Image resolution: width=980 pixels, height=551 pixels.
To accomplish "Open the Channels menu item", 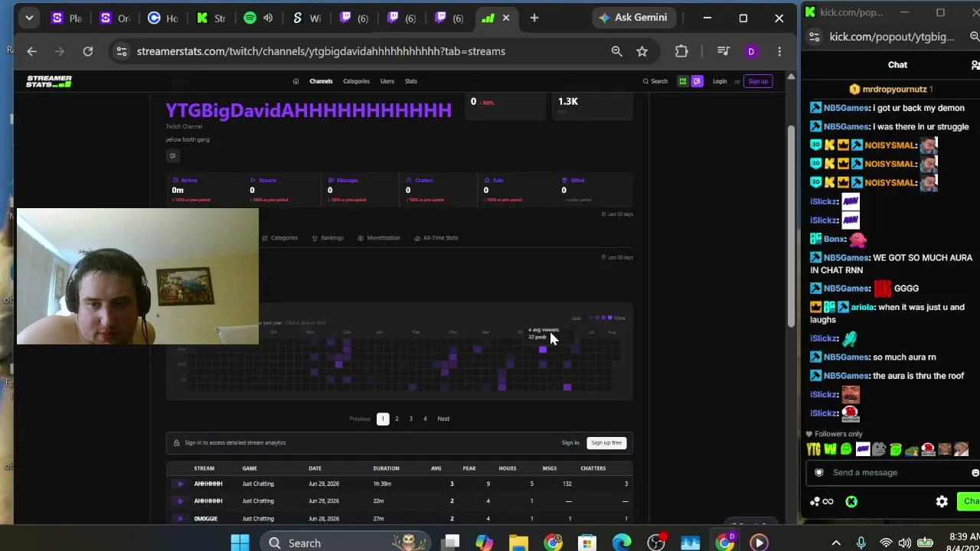I will pyautogui.click(x=321, y=81).
